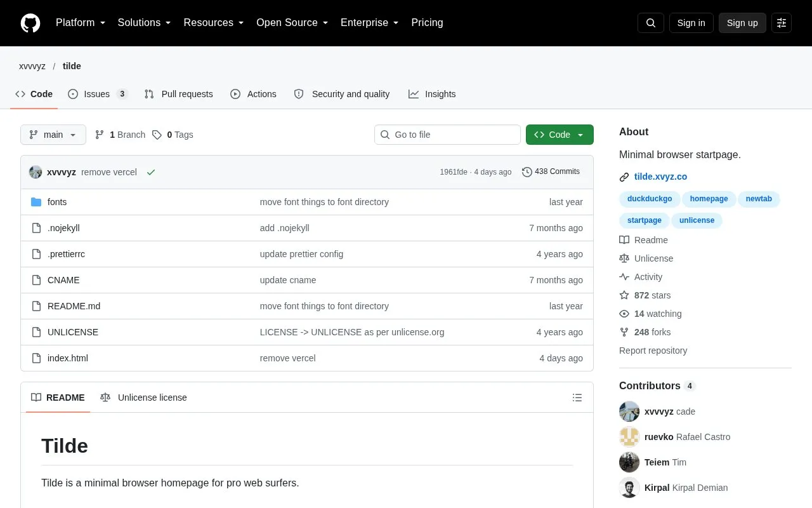Open the green Code dropdown button

[x=560, y=135]
